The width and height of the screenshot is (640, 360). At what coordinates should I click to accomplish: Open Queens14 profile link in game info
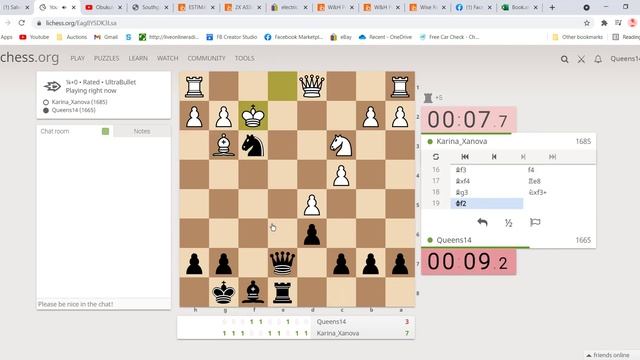click(73, 110)
